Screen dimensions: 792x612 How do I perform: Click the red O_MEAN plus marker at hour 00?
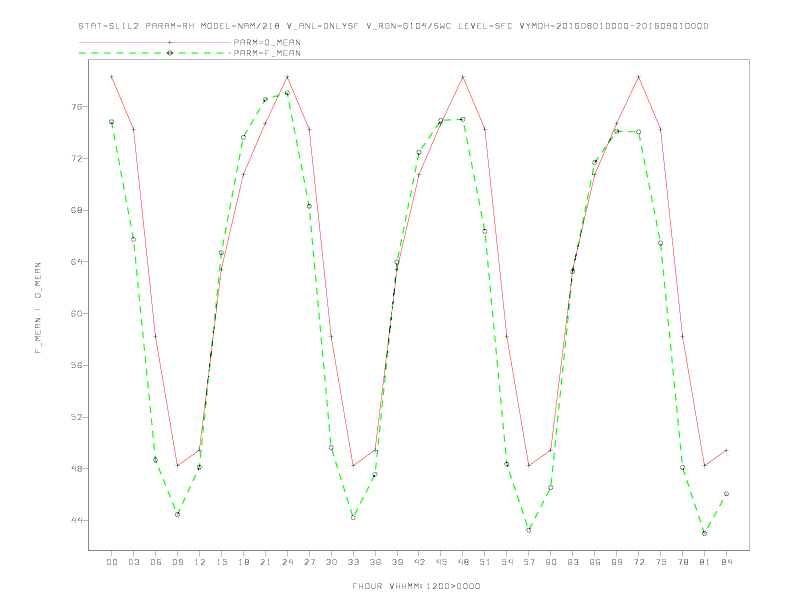tap(112, 77)
